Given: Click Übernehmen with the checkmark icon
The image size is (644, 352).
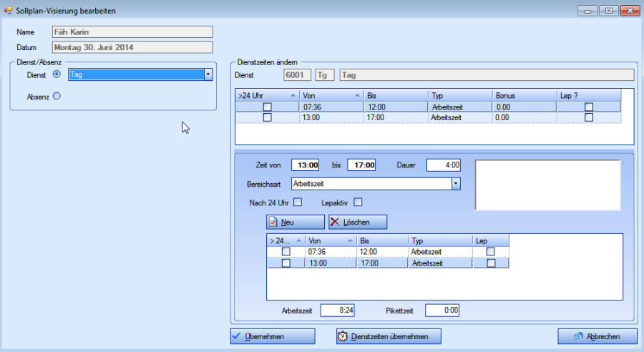Looking at the screenshot, I should click(273, 336).
